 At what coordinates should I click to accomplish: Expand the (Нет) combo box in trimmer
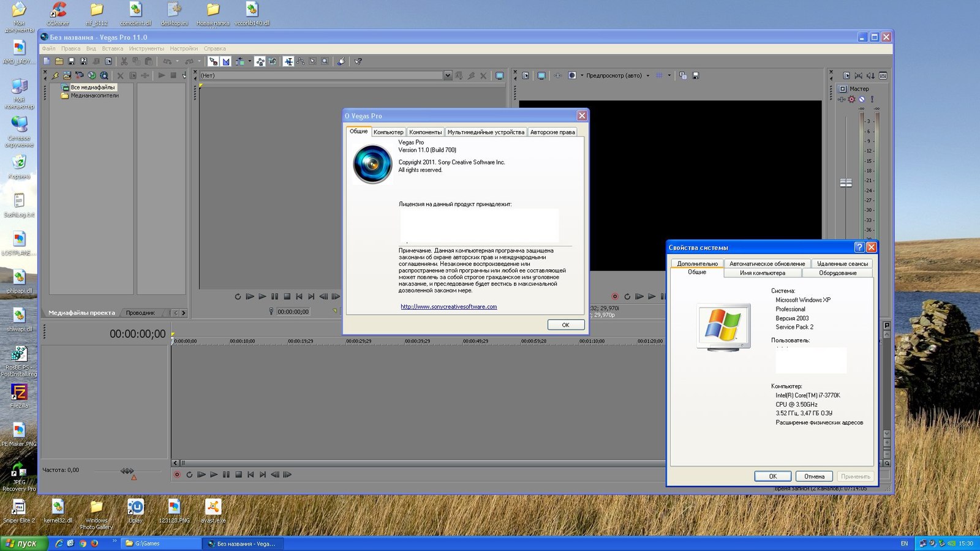(x=447, y=75)
